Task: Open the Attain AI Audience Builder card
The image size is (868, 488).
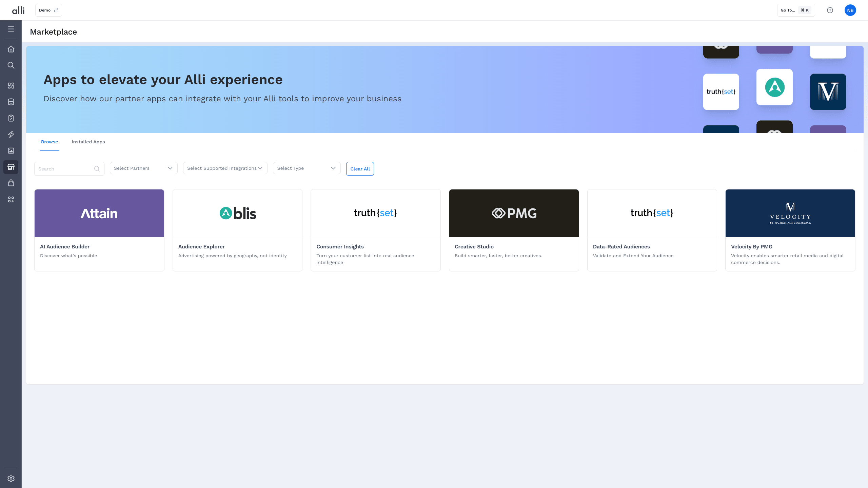Action: click(x=99, y=230)
